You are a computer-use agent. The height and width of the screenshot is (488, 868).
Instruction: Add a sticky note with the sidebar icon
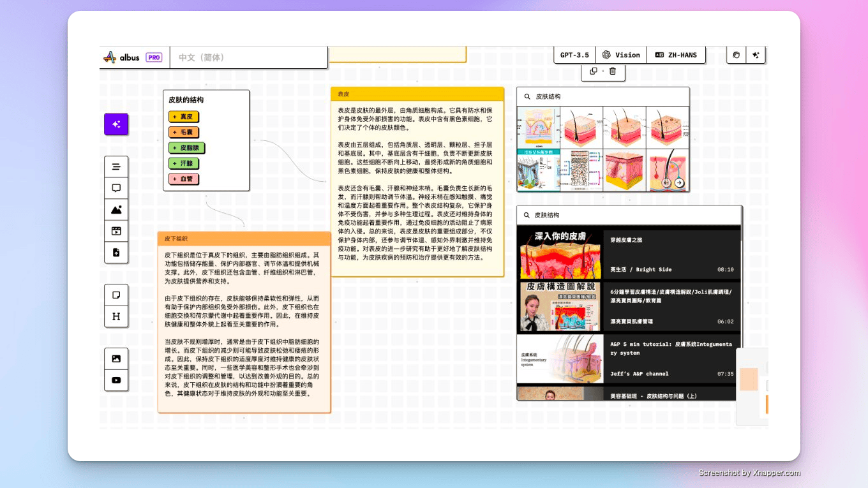(116, 295)
